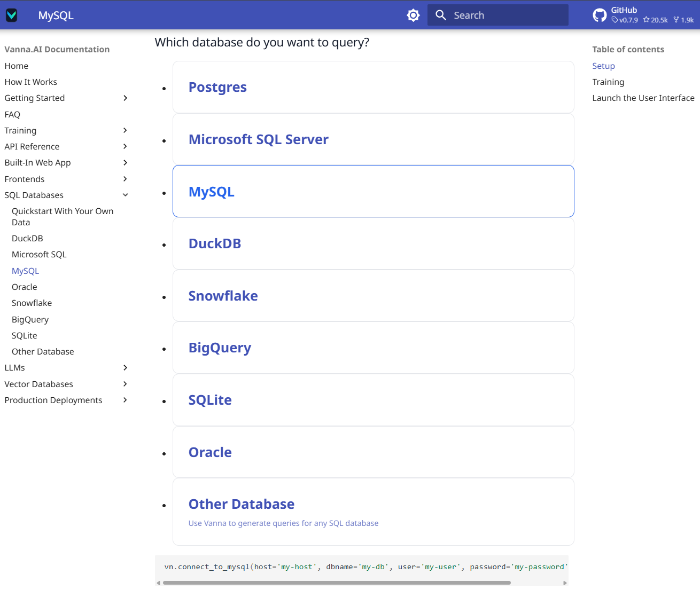
Task: Jump to Launch the User Interface section
Action: [x=643, y=98]
